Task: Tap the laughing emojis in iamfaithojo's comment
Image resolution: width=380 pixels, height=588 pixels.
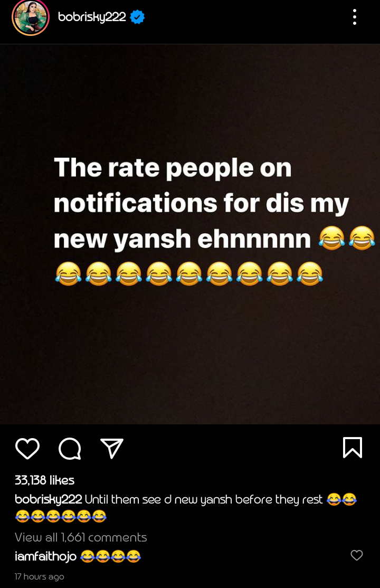Action: [111, 556]
